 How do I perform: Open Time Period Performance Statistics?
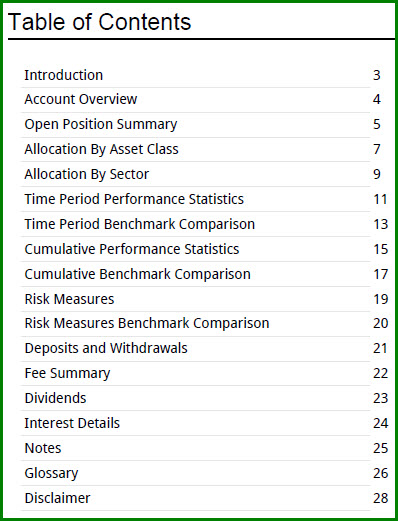point(134,199)
